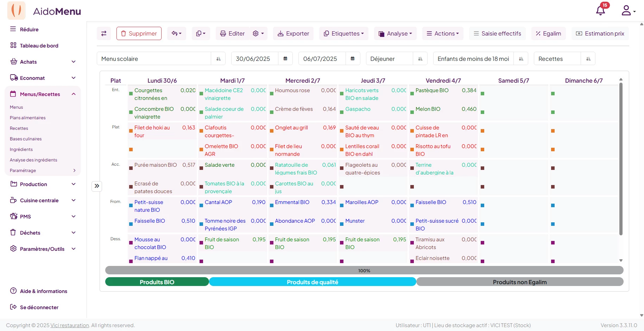Click the swap arrows toolbar icon
This screenshot has height=331, width=644.
[104, 33]
